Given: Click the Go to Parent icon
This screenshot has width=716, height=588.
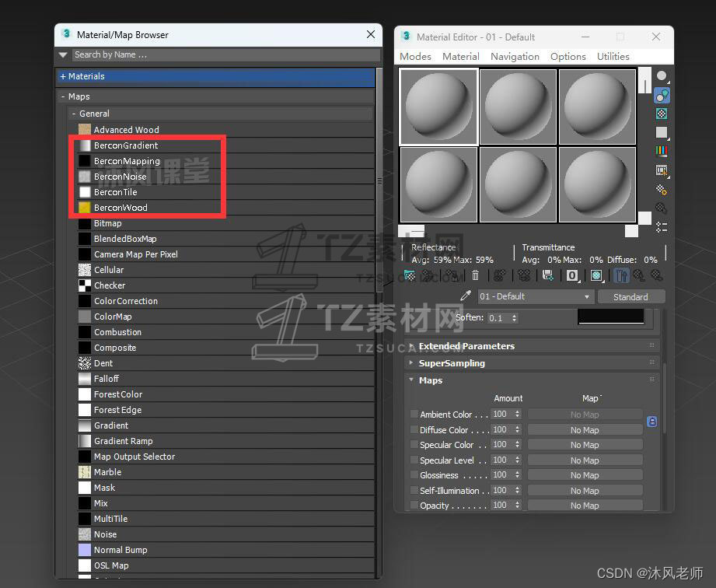Looking at the screenshot, I should pyautogui.click(x=639, y=275).
